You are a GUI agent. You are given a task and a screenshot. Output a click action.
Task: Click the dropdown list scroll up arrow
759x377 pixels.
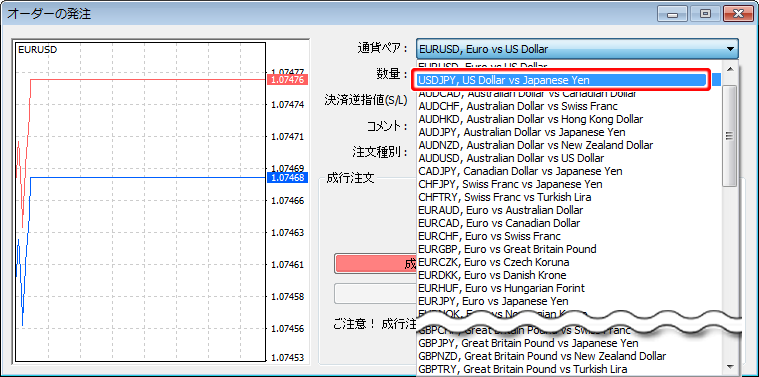click(729, 69)
